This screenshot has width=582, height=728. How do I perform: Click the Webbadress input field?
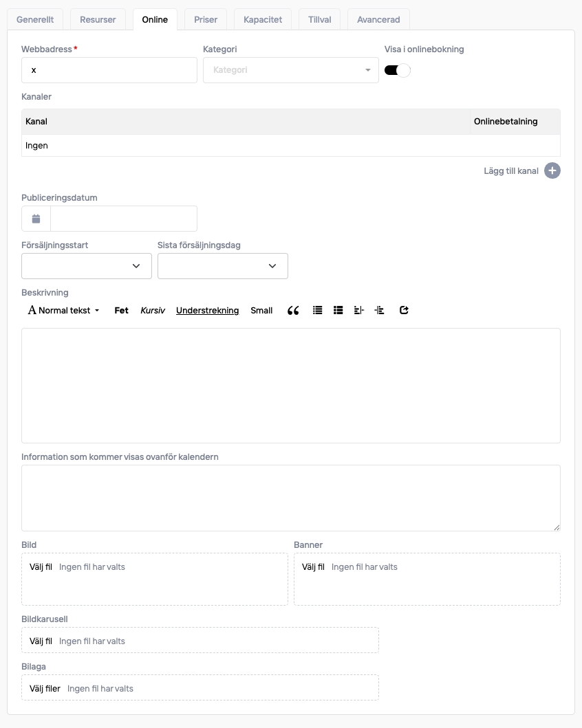[109, 70]
